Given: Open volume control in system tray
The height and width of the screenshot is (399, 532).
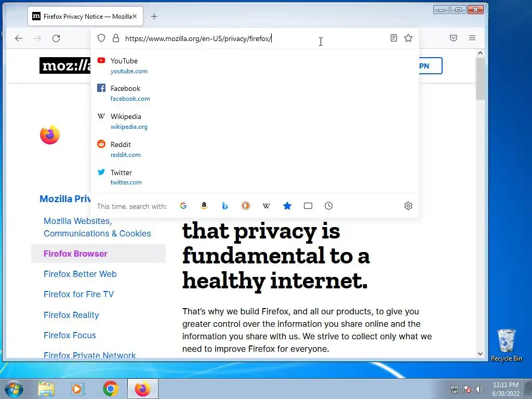Looking at the screenshot, I should (480, 389).
